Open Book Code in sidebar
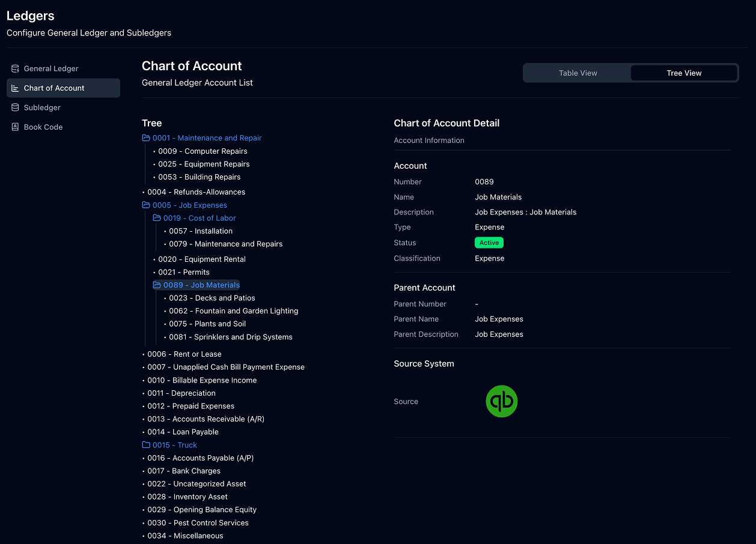 pos(63,127)
